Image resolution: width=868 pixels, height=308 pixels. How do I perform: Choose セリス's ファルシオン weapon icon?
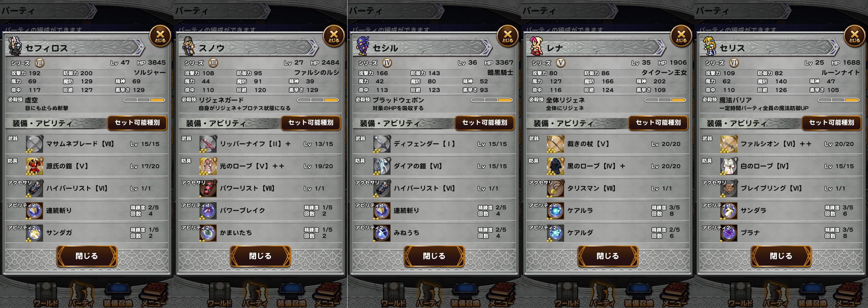tap(729, 144)
